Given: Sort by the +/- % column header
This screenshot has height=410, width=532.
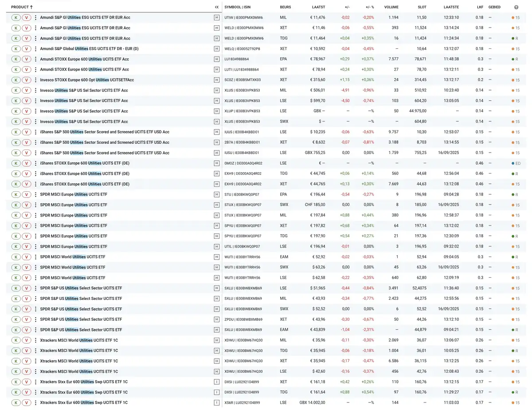Looking at the screenshot, I should pos(370,7).
